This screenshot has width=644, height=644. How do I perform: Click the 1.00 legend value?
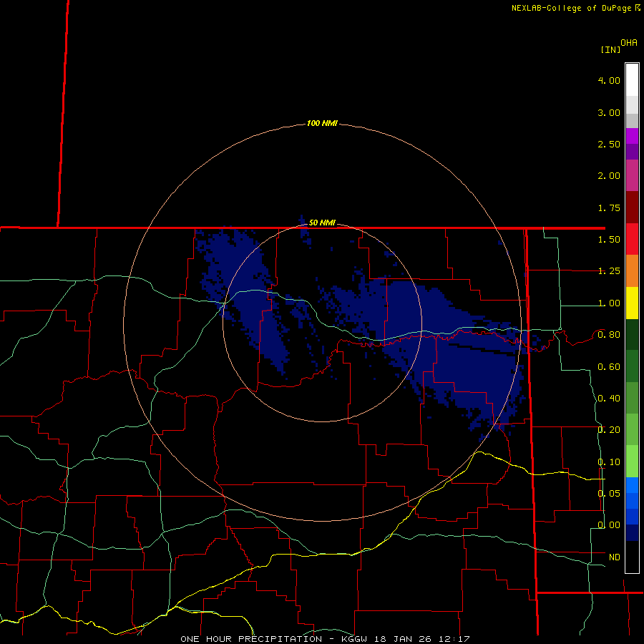tap(609, 303)
